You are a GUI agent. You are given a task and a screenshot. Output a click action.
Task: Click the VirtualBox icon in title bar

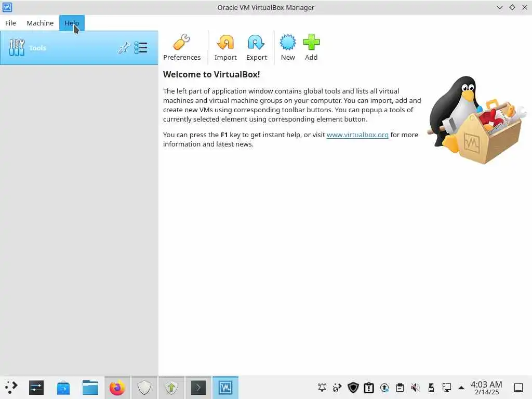pos(7,7)
